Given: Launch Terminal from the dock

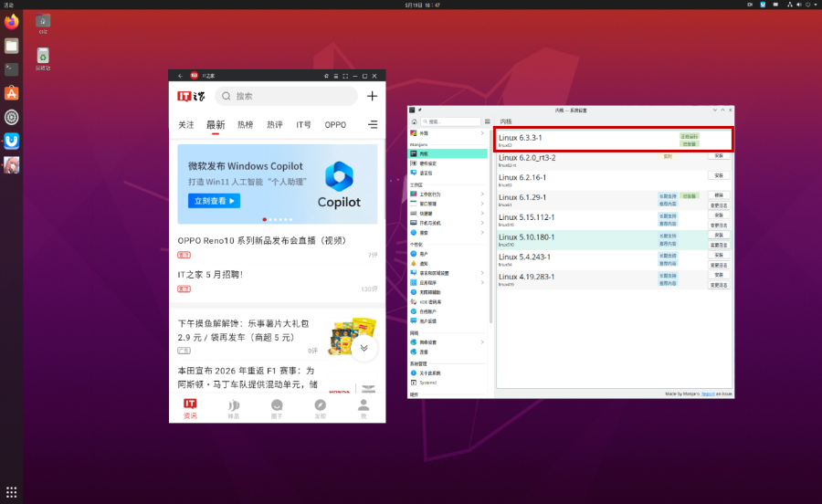Looking at the screenshot, I should (12, 69).
